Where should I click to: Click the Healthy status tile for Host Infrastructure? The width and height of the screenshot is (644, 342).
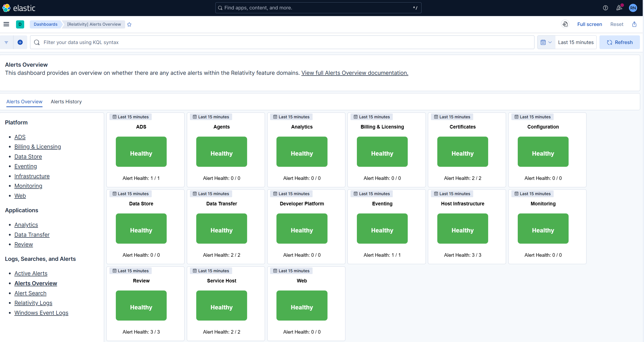[463, 229]
